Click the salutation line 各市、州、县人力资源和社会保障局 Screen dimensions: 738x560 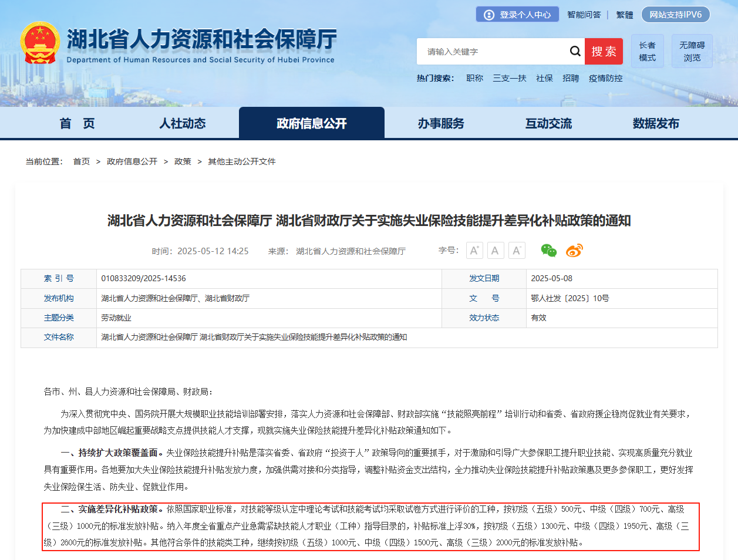[x=129, y=392]
